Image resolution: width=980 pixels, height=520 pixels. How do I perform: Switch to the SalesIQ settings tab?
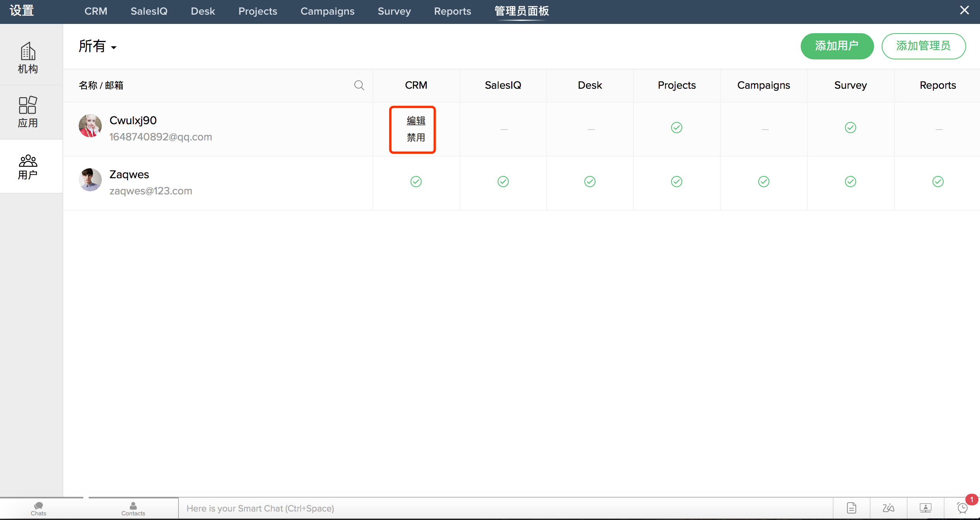(149, 11)
